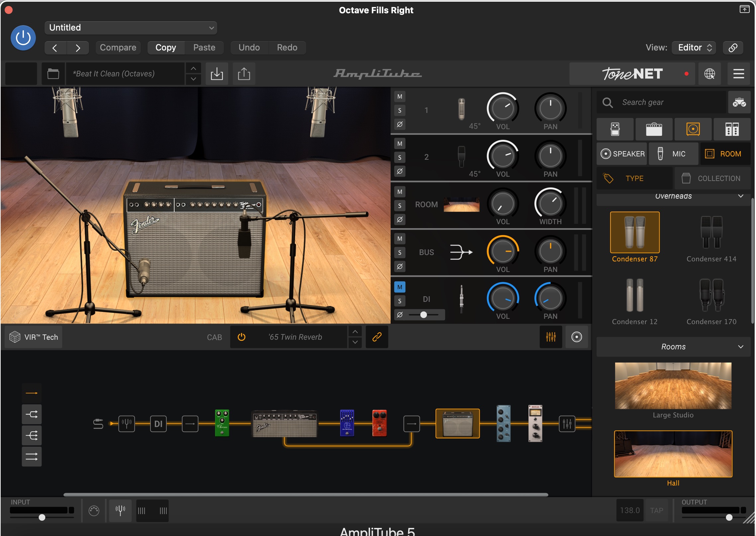This screenshot has height=536, width=756.
Task: Go to next preset arrow up
Action: point(193,68)
